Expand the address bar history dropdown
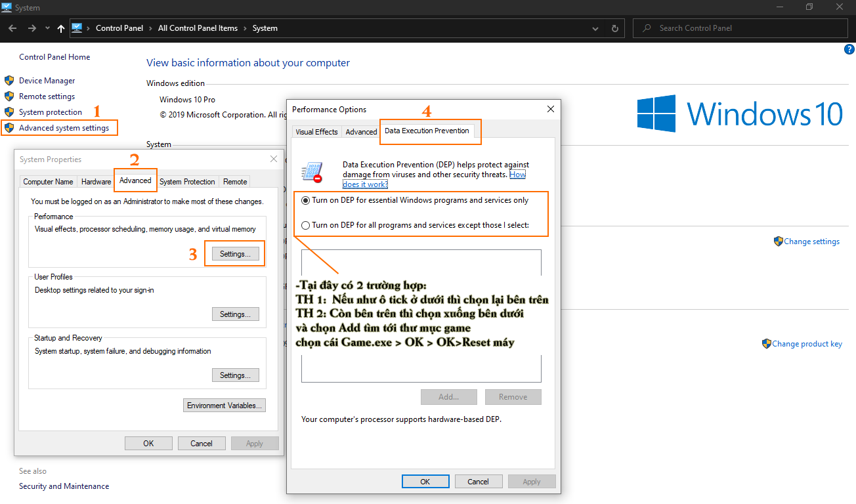Image resolution: width=856 pixels, height=504 pixels. tap(595, 28)
